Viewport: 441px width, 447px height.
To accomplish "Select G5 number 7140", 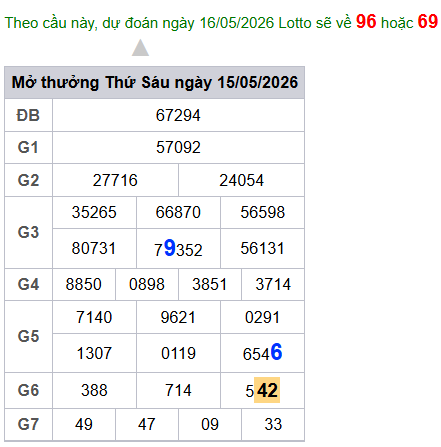I will point(94,317).
